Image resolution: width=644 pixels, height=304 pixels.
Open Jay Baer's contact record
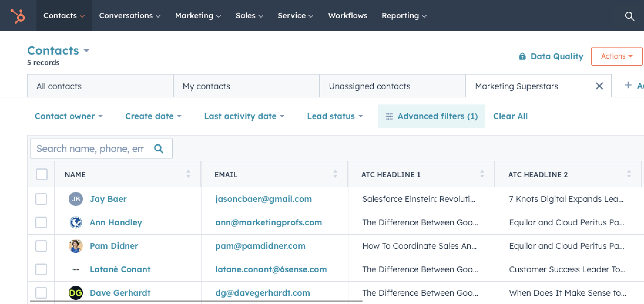108,199
